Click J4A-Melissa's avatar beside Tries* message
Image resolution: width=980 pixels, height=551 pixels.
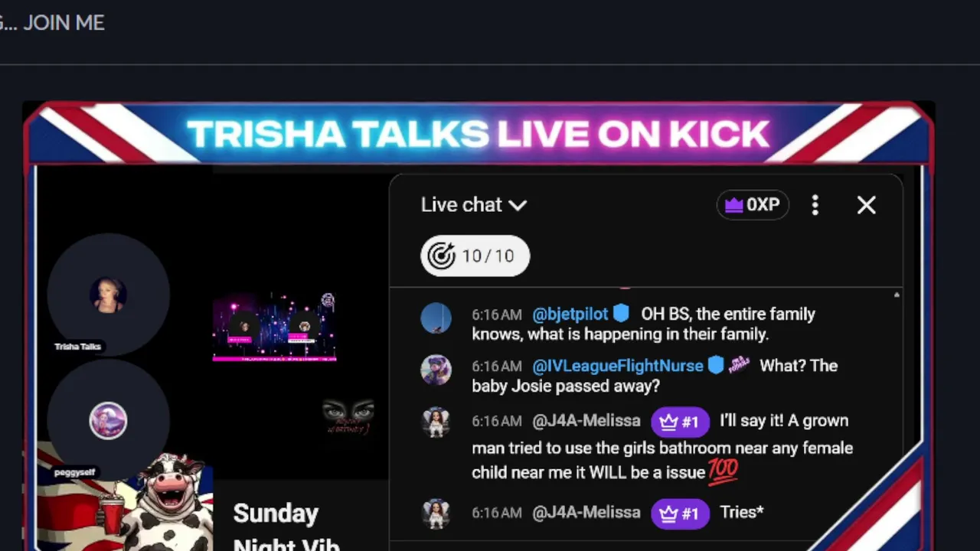pyautogui.click(x=436, y=514)
